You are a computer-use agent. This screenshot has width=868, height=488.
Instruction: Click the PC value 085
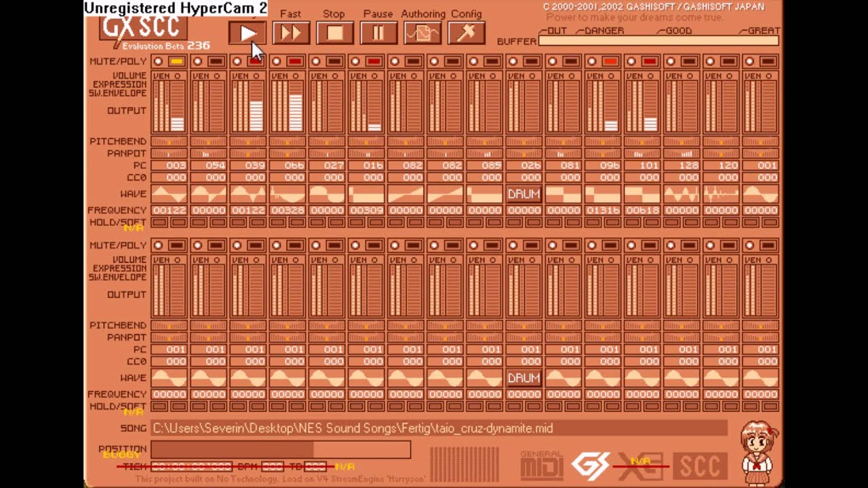click(x=484, y=166)
